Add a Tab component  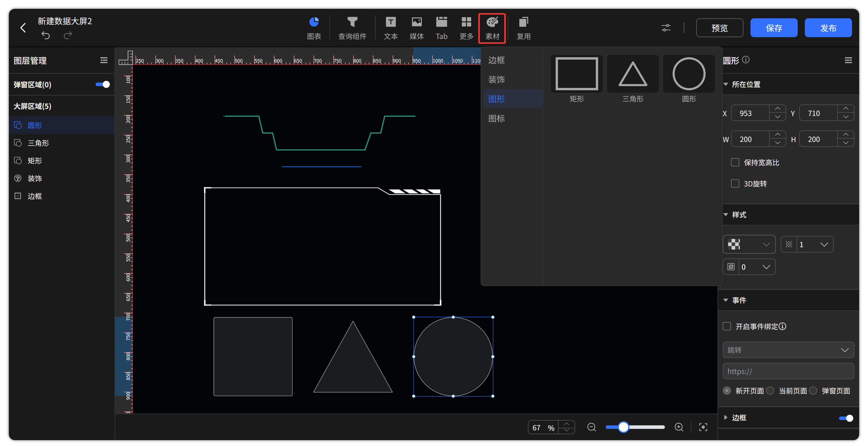[441, 28]
